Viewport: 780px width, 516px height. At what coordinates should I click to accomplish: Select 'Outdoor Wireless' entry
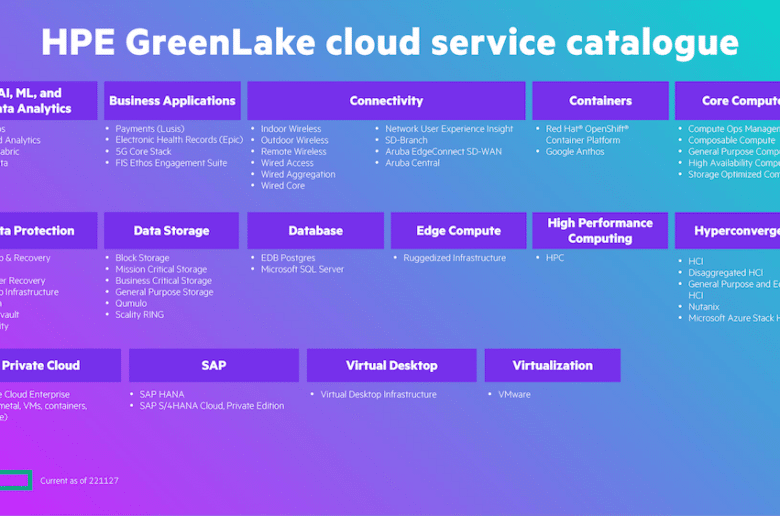tap(294, 140)
